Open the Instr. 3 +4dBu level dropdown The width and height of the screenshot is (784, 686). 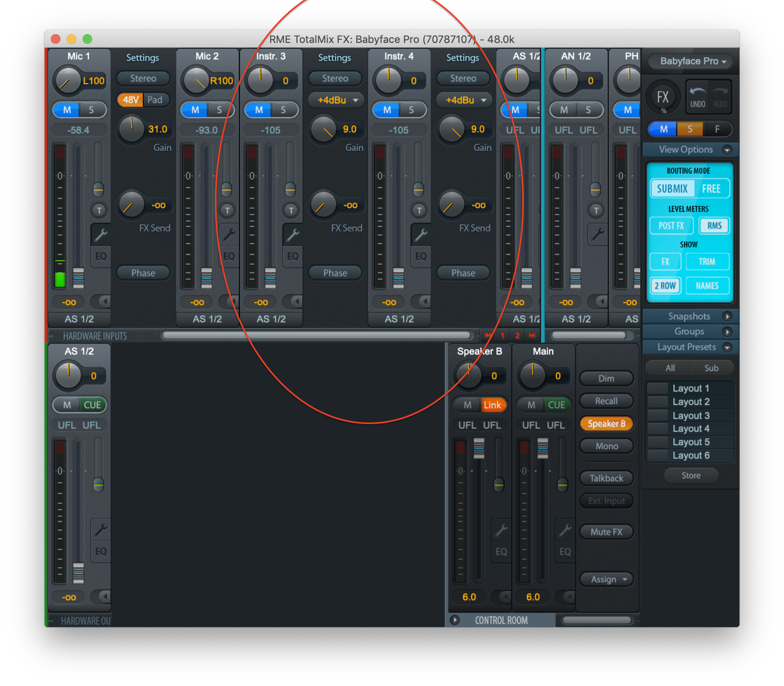pyautogui.click(x=335, y=100)
